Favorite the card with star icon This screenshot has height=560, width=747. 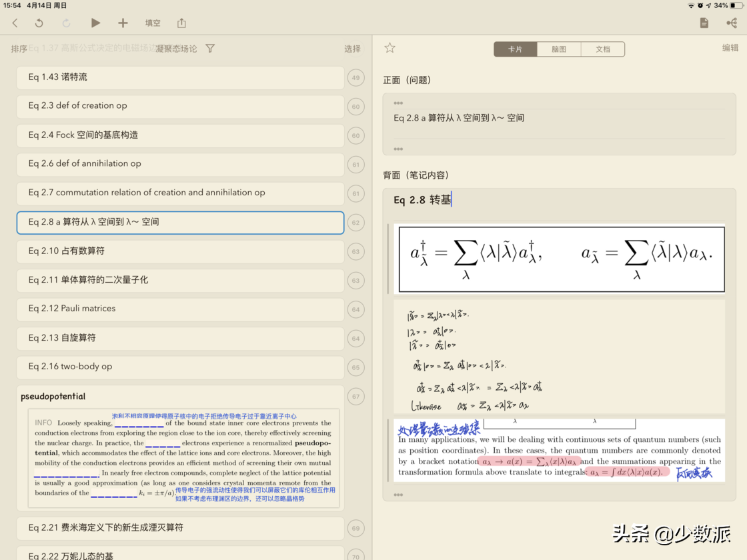point(390,47)
